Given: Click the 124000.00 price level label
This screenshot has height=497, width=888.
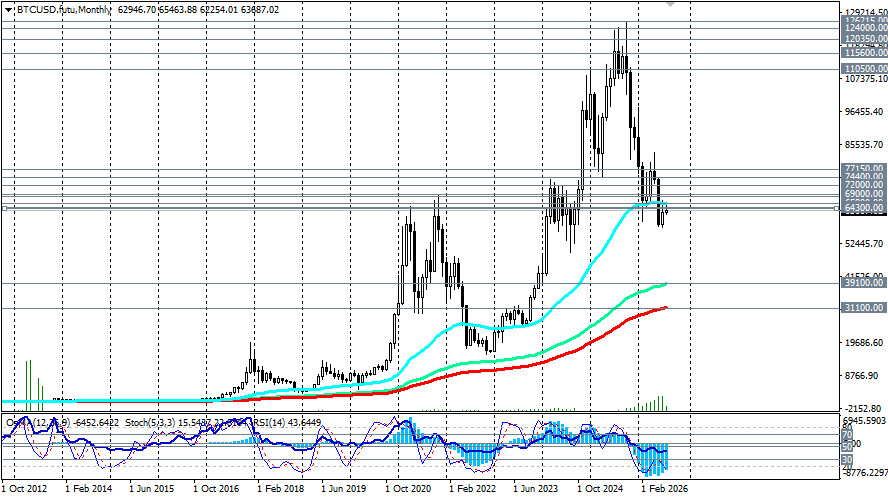Looking at the screenshot, I should click(x=865, y=28).
